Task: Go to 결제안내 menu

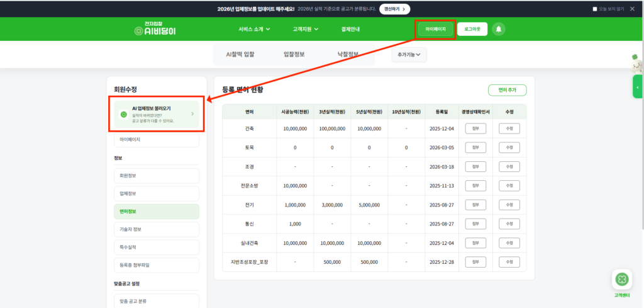Action: click(x=350, y=29)
